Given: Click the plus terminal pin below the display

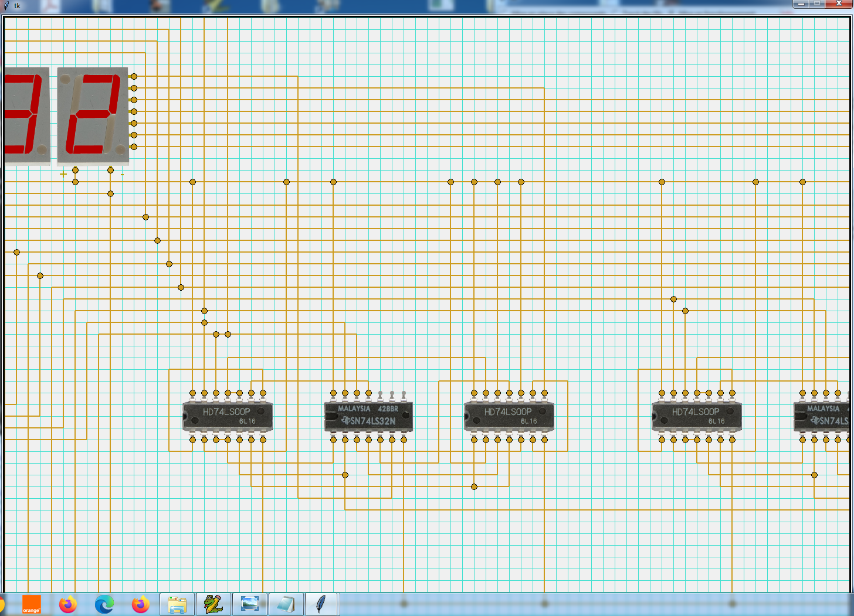Looking at the screenshot, I should click(x=75, y=171).
